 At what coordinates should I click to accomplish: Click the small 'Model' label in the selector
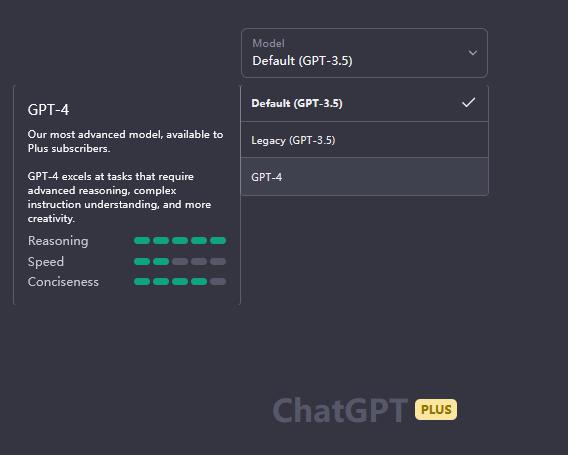pyautogui.click(x=268, y=43)
